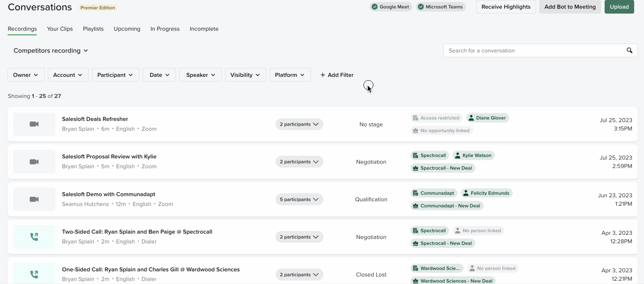Open the Competitors recording view dropdown
The height and width of the screenshot is (284, 644).
click(x=51, y=51)
